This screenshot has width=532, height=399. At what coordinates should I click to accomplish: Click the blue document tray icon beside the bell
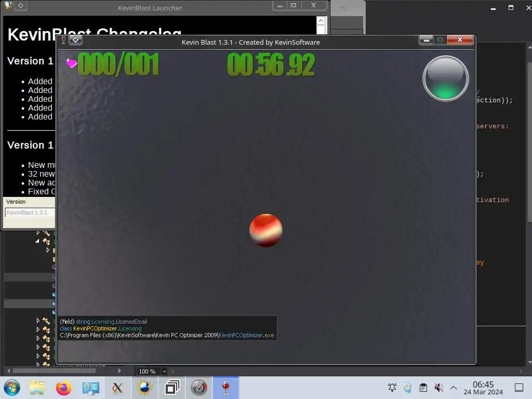point(407,388)
